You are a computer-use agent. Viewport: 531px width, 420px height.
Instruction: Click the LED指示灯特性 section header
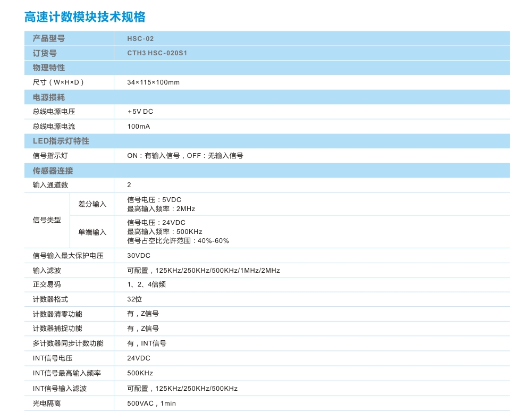61,141
